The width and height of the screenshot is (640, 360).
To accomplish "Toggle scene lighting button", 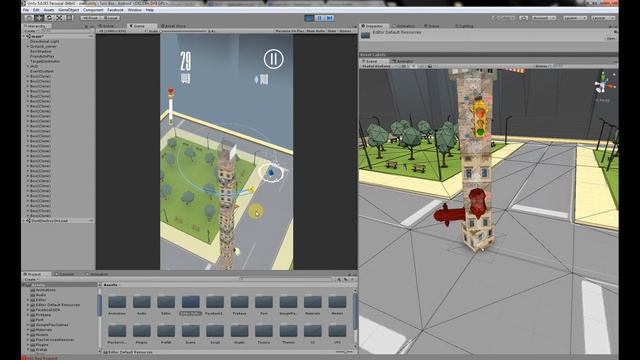I will (x=413, y=66).
